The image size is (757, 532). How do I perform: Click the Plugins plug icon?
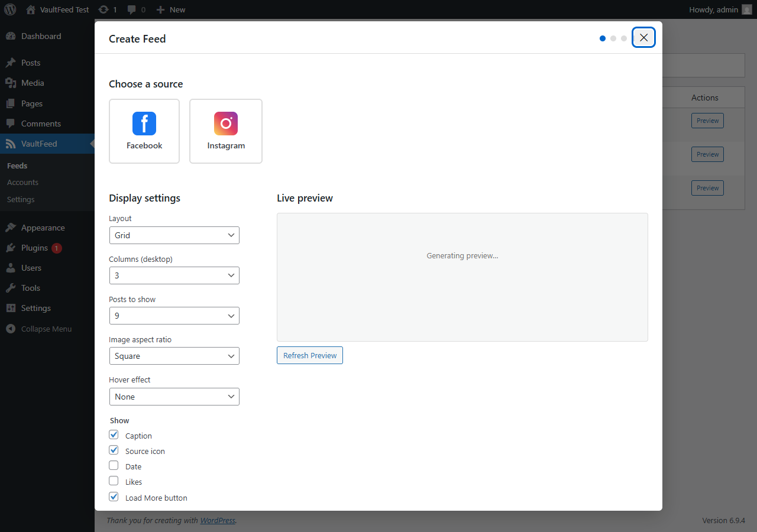click(x=11, y=248)
